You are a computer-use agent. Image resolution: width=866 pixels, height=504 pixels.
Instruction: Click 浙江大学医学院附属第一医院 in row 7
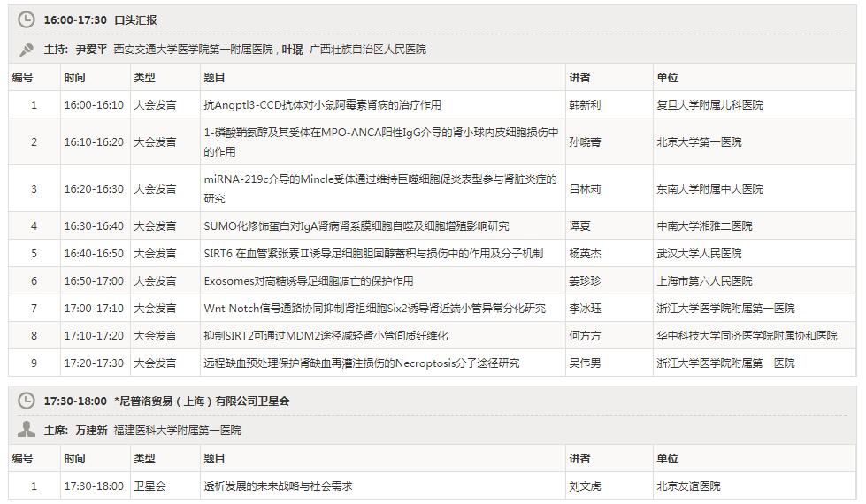click(725, 308)
